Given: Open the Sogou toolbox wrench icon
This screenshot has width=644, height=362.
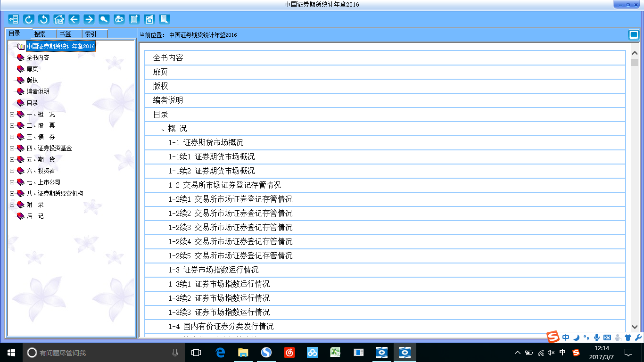Looking at the screenshot, I should coord(638,337).
